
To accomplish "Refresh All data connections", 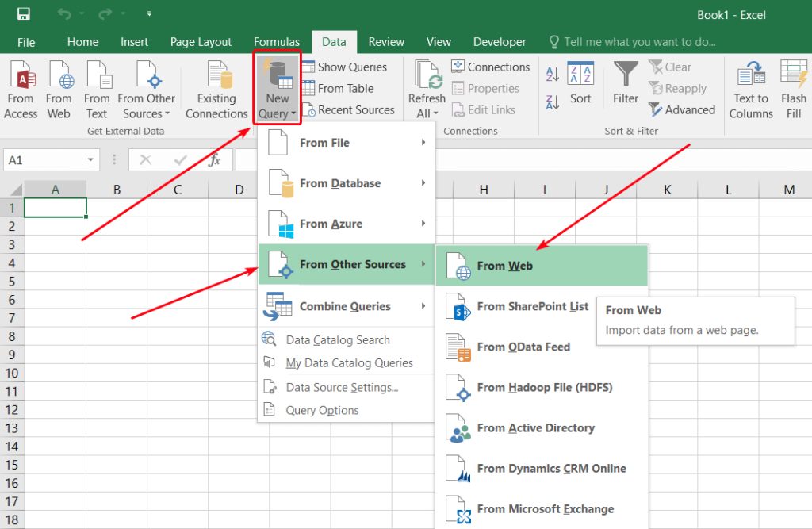I will click(x=427, y=87).
